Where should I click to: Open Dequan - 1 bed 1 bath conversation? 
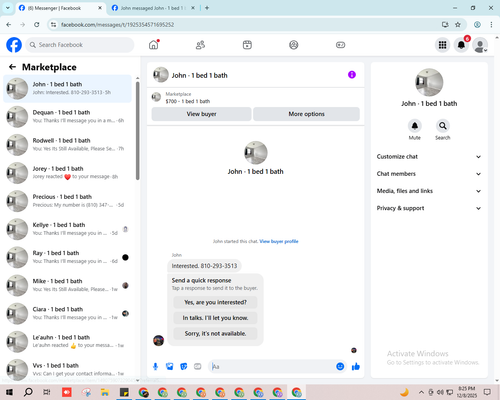point(67,117)
